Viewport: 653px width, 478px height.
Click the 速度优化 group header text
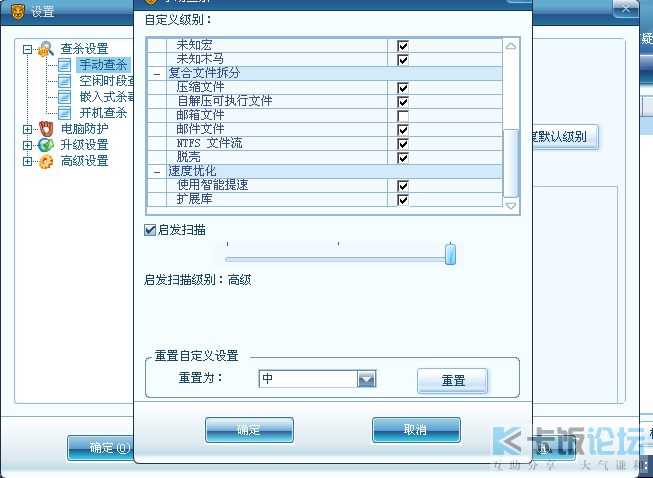point(192,171)
